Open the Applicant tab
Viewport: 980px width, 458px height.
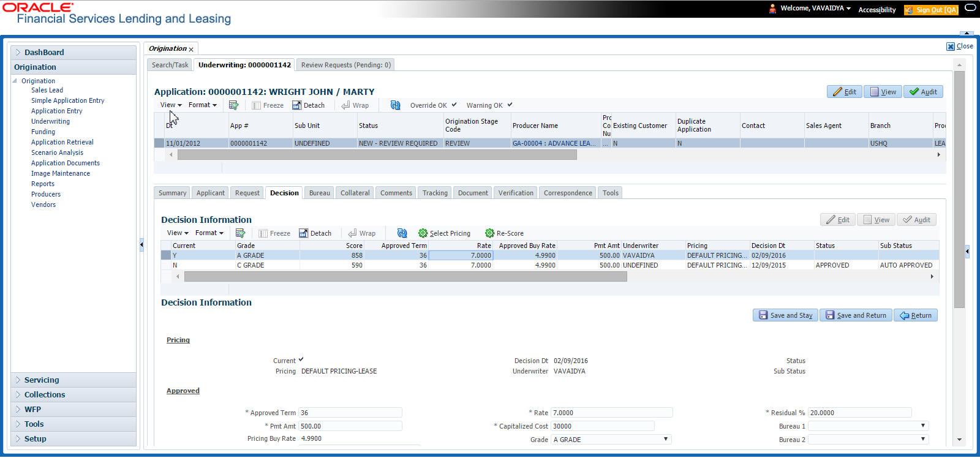[211, 193]
